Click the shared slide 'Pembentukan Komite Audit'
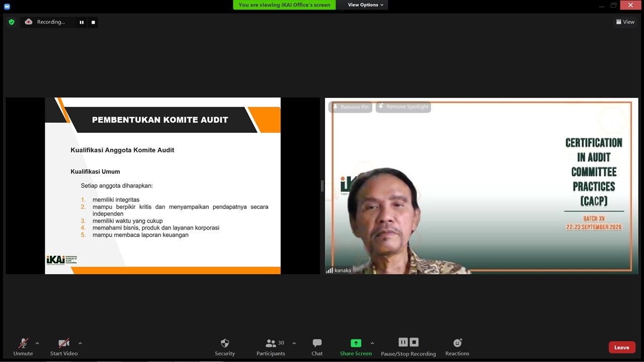The width and height of the screenshot is (644, 362). pyautogui.click(x=163, y=186)
